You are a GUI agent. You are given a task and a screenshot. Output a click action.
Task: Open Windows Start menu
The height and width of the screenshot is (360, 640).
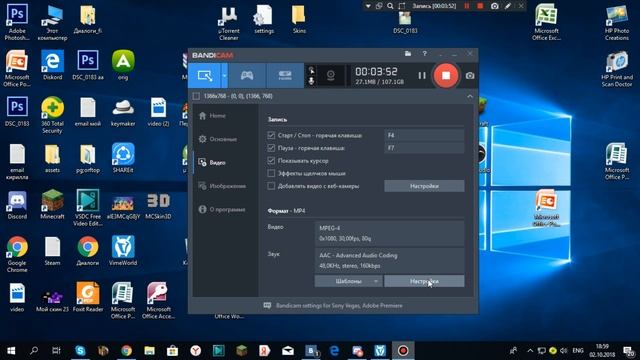coord(11,351)
